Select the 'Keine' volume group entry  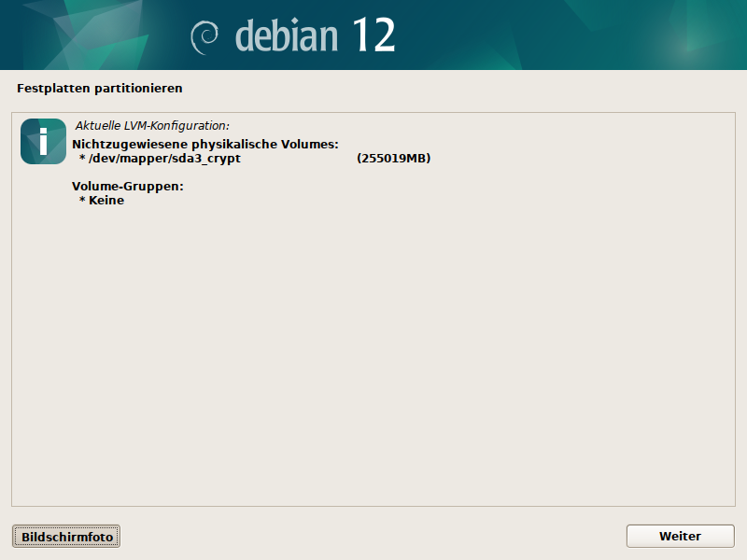coord(106,200)
